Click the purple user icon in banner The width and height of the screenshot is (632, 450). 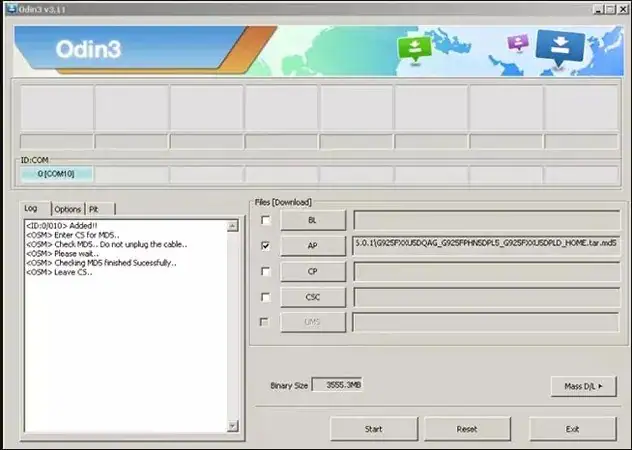[x=518, y=42]
